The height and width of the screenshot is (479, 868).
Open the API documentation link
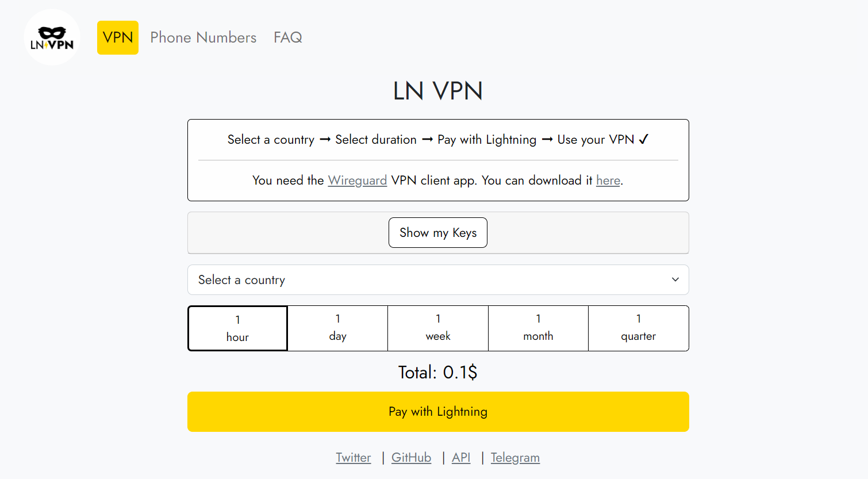click(x=461, y=458)
